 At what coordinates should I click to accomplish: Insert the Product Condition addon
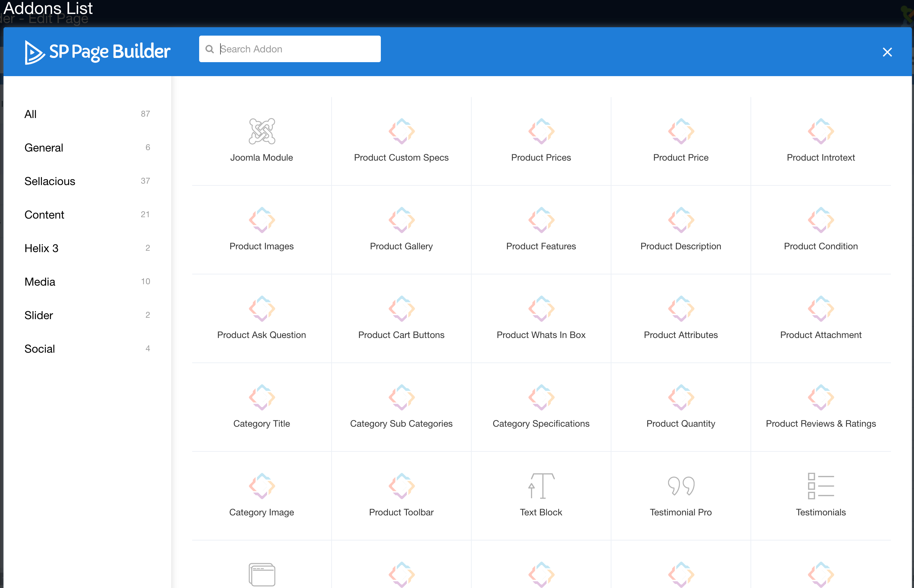pos(821,229)
